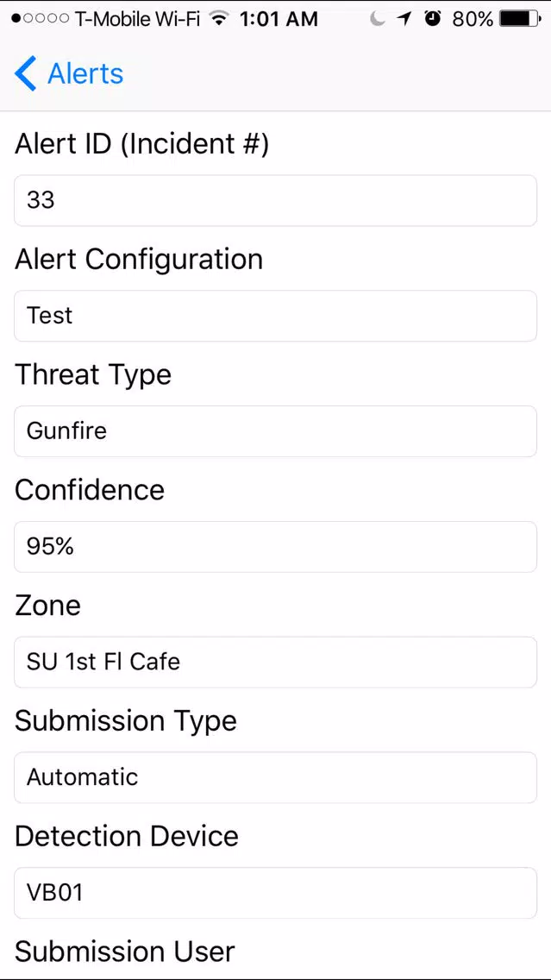This screenshot has height=980, width=551.
Task: Select the Zone field SU 1st Fl Cafe
Action: pos(276,662)
